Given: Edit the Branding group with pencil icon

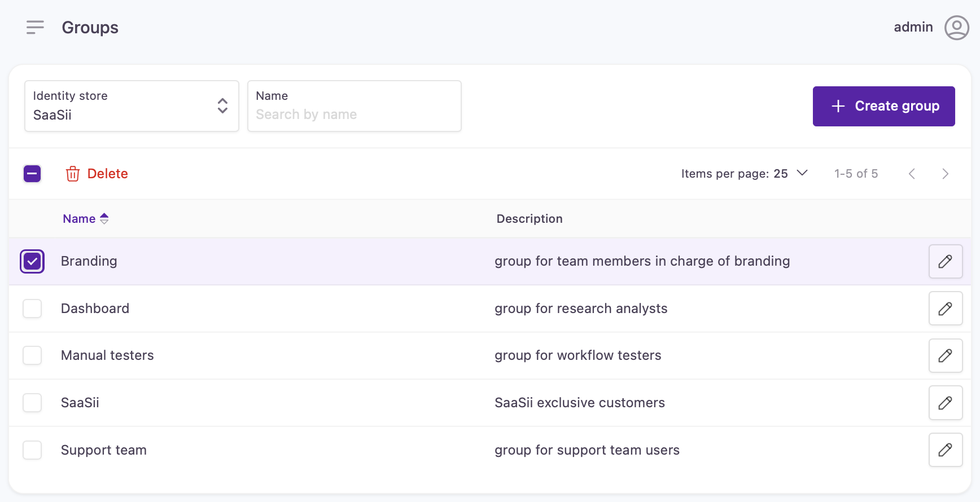Looking at the screenshot, I should [946, 261].
